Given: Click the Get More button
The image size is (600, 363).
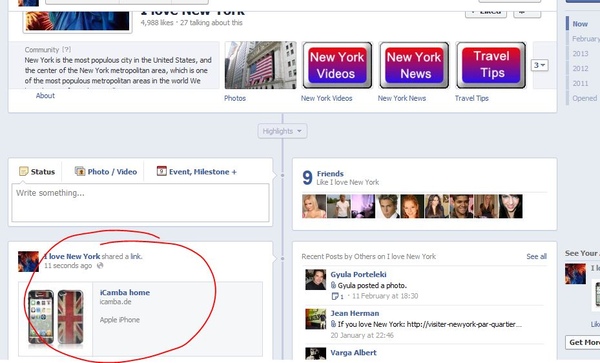Looking at the screenshot, I should (582, 342).
